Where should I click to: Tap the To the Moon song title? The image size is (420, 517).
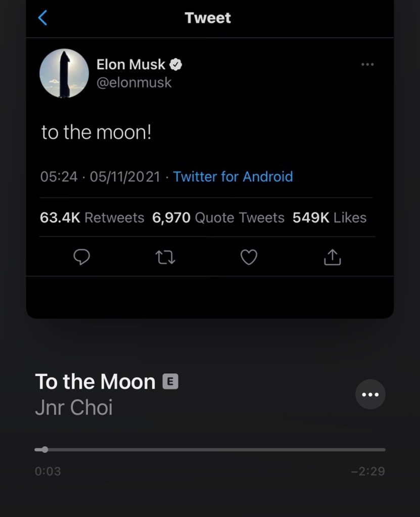coord(95,382)
